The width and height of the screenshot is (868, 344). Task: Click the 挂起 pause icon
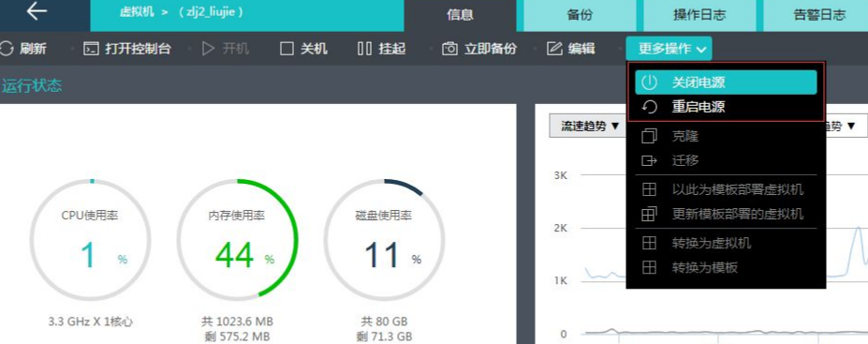click(x=364, y=49)
